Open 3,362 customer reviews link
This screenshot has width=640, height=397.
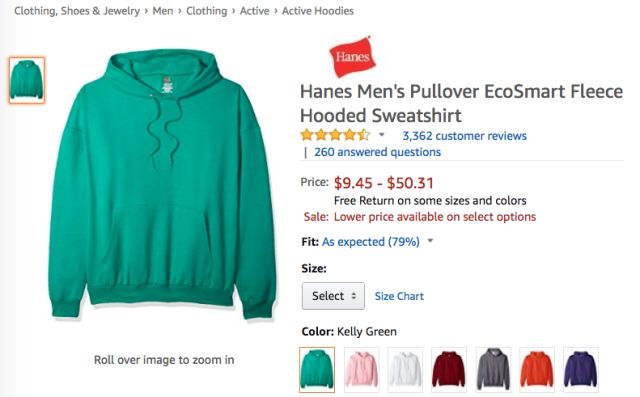click(464, 136)
